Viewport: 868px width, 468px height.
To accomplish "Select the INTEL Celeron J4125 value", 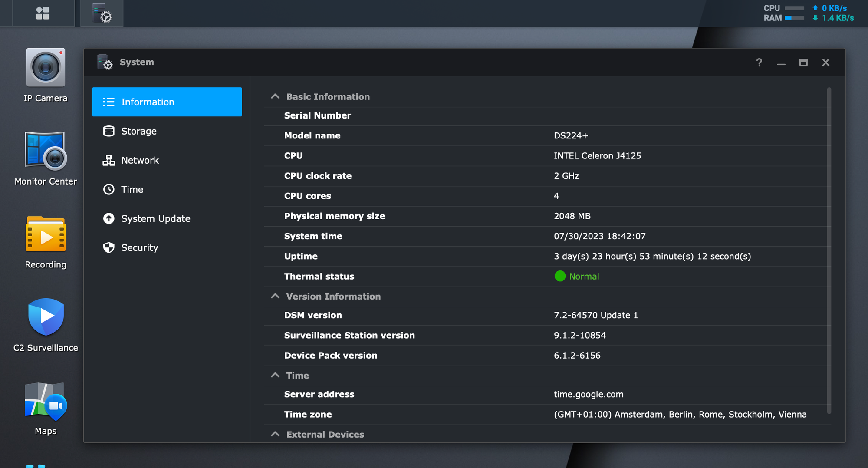I will point(597,155).
